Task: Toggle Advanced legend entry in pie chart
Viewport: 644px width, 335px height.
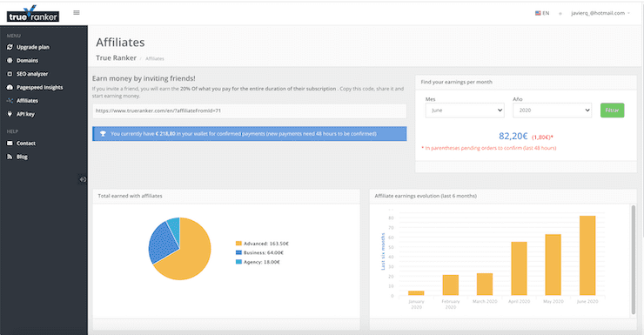Action: (262, 244)
